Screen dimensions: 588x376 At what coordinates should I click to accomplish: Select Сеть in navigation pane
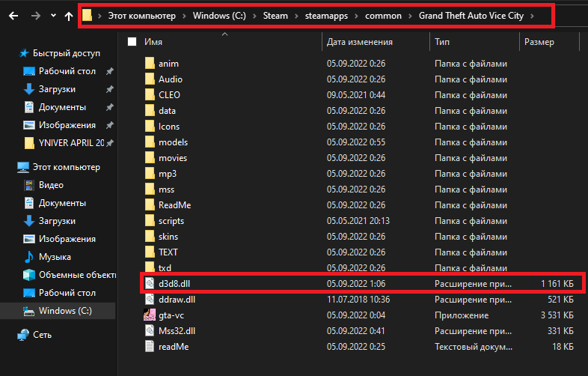(x=42, y=335)
